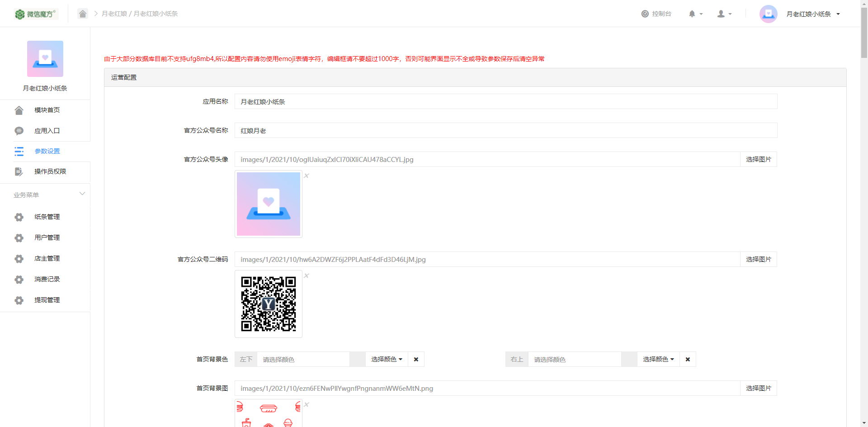
Task: Open 纸条管理 menu item
Action: 47,217
